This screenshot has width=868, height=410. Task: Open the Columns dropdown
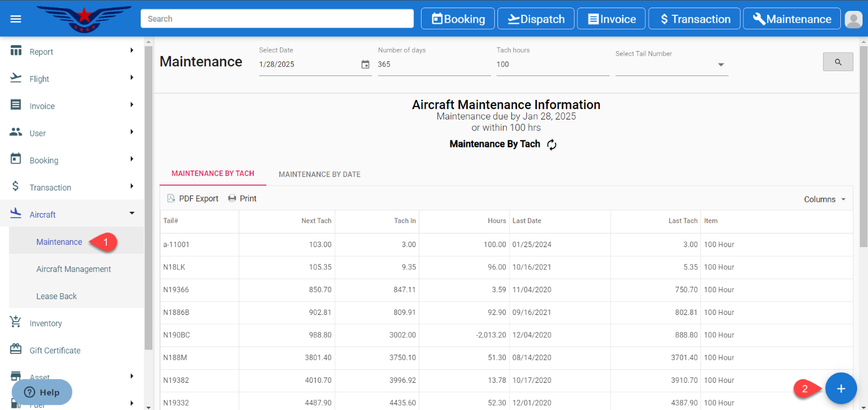(825, 199)
